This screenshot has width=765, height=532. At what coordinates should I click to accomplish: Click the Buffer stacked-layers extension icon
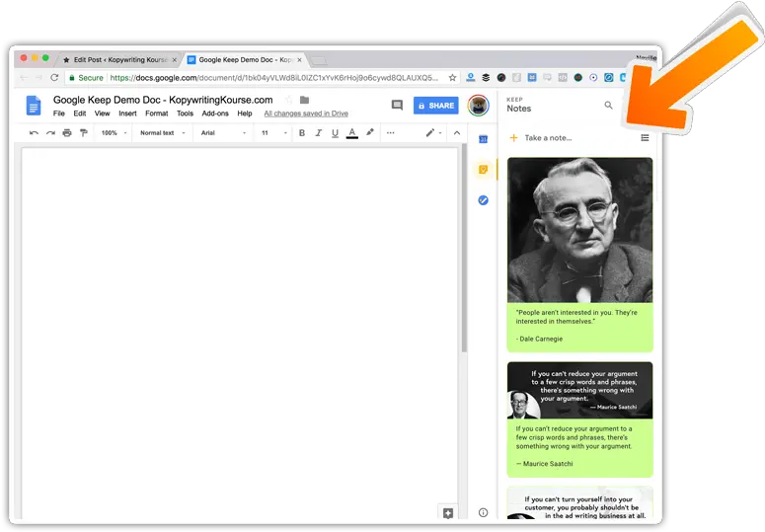coord(486,78)
